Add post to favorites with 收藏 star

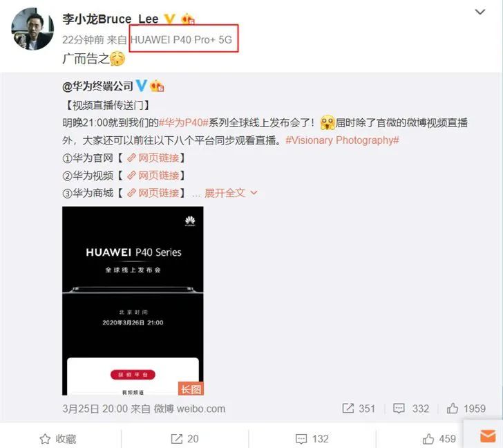point(58,439)
